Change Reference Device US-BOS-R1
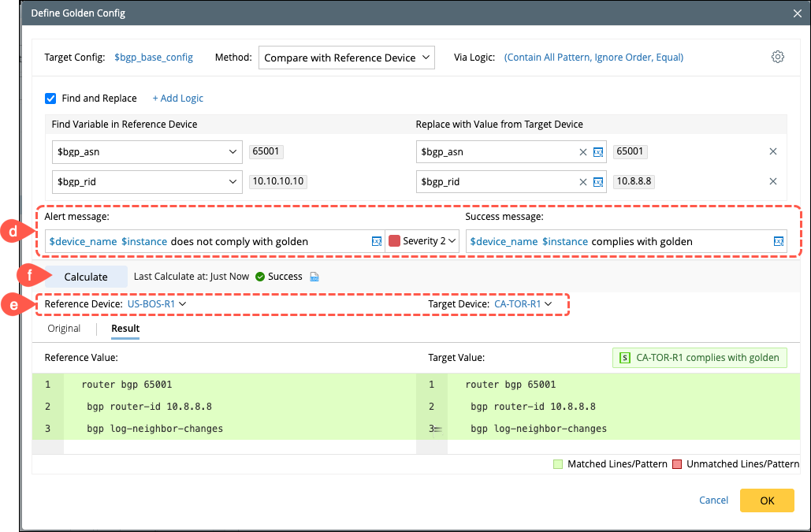The height and width of the screenshot is (532, 811). pyautogui.click(x=156, y=303)
